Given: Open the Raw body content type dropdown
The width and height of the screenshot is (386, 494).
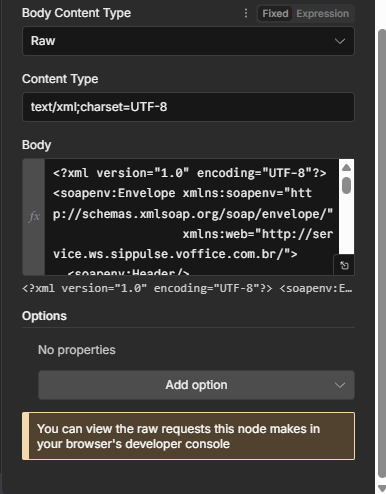Looking at the screenshot, I should tap(188, 41).
